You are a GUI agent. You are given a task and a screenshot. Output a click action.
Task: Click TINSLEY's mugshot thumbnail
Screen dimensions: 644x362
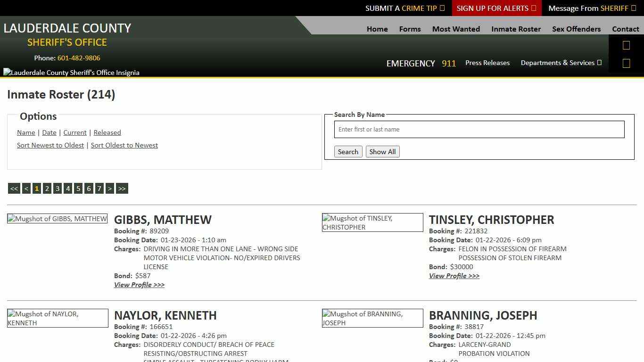[372, 222]
